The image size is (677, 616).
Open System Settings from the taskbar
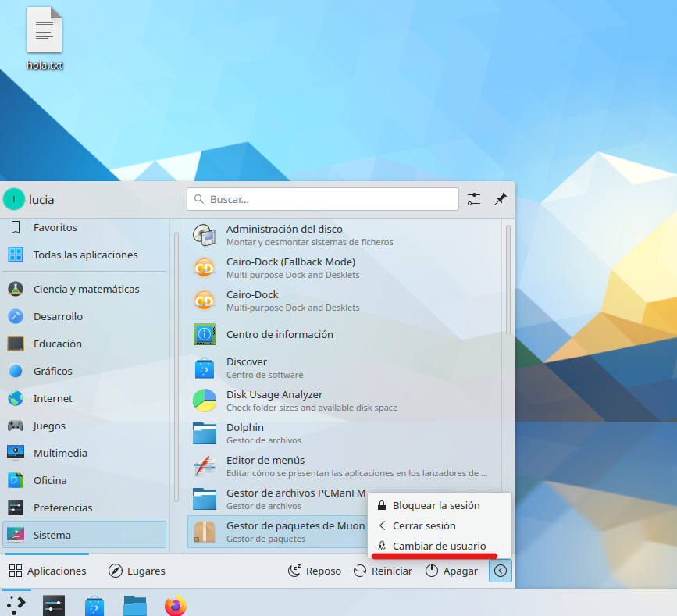[x=53, y=604]
